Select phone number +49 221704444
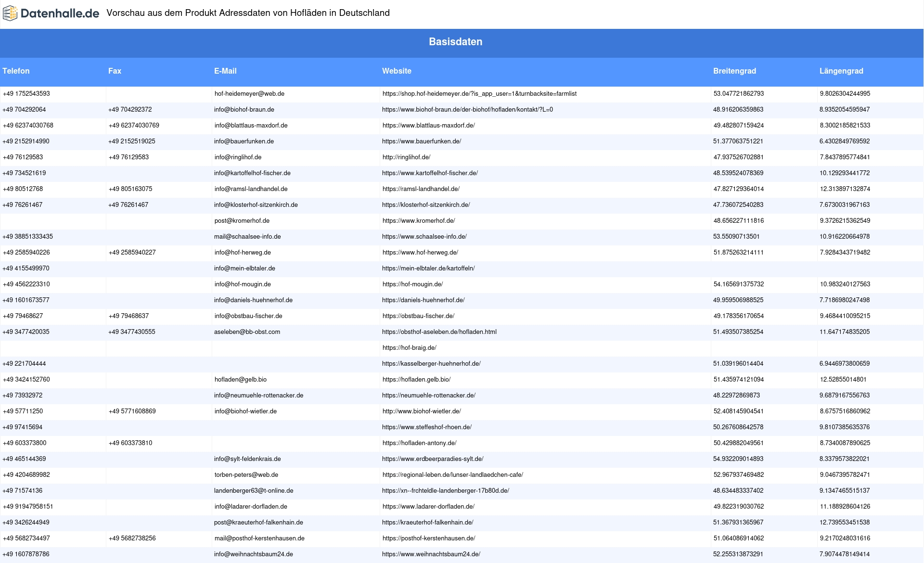Screen dimensions: 924x563 tap(24, 364)
